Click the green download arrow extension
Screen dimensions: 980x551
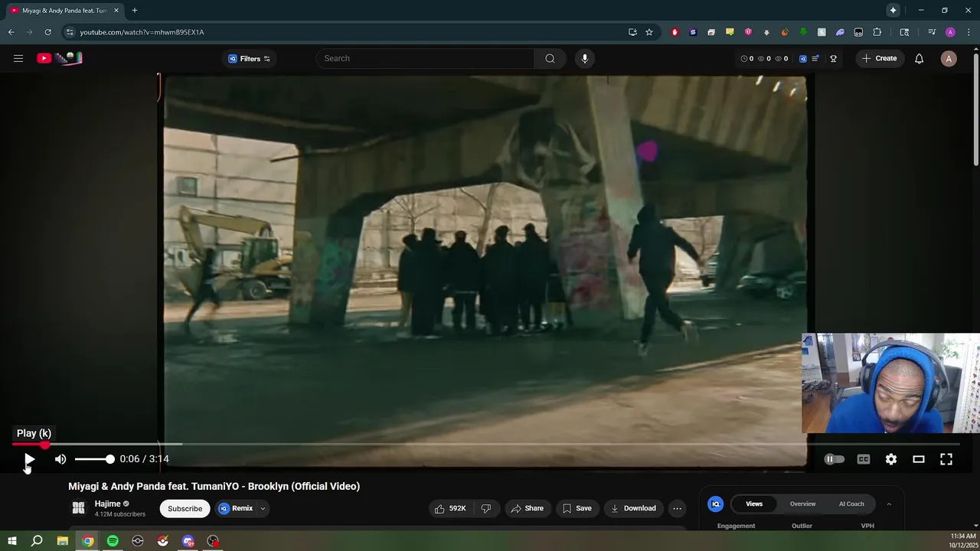[803, 32]
